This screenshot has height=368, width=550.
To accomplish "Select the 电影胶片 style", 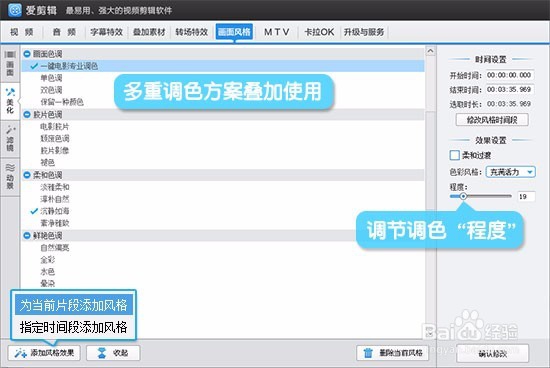I will [55, 126].
